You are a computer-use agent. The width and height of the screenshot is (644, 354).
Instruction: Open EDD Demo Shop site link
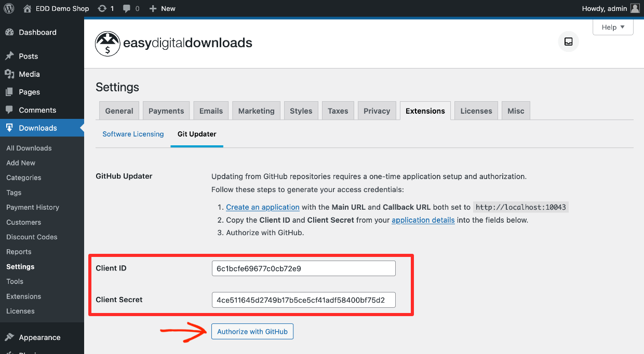pos(56,8)
